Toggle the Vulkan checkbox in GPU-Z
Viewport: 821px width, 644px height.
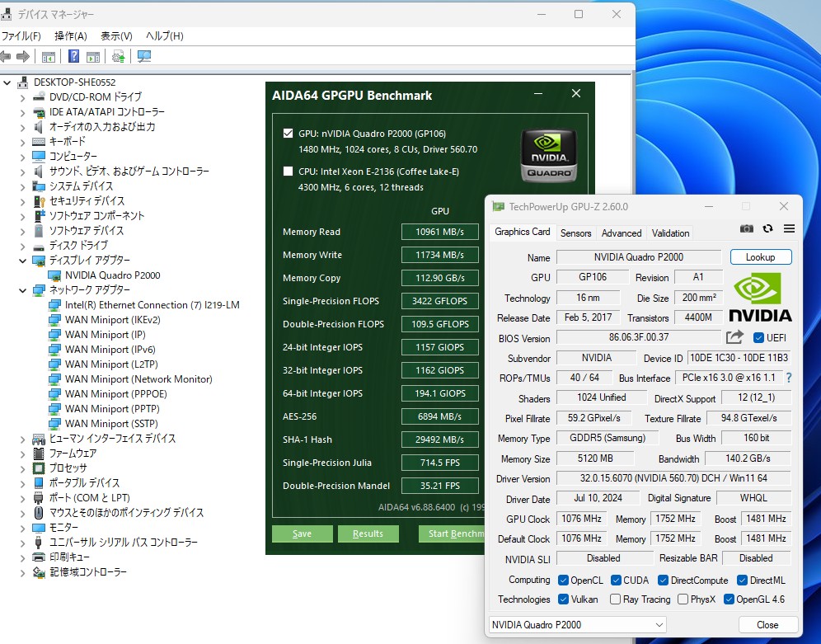point(563,599)
